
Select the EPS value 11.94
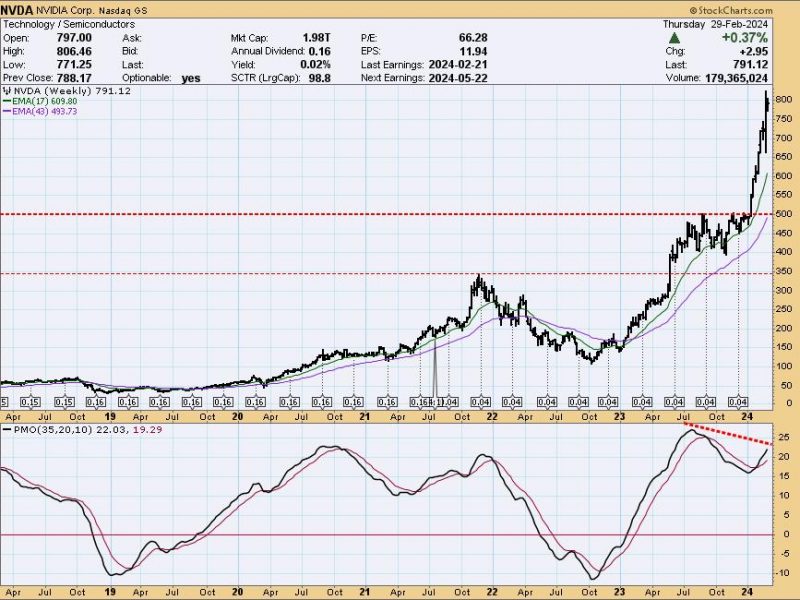pos(473,51)
